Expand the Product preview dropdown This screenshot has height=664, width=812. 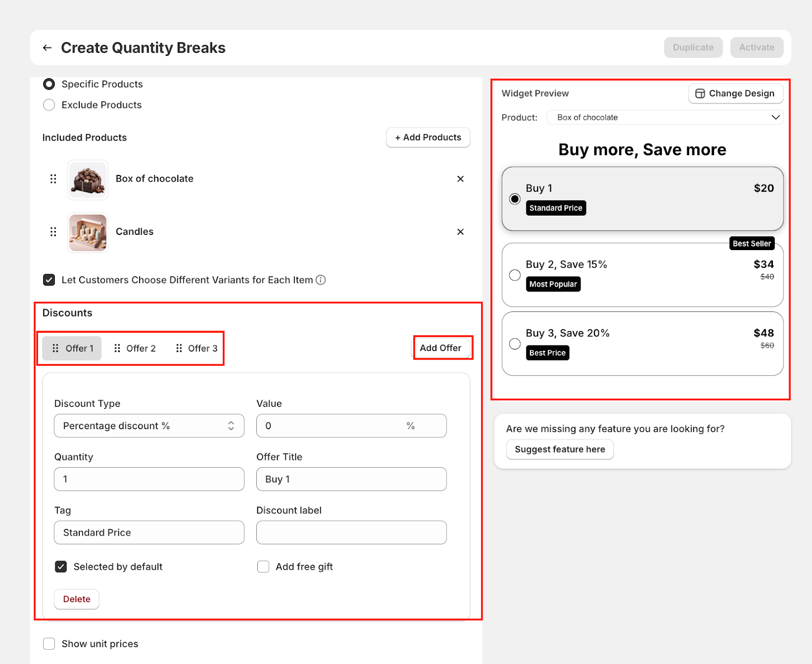pos(665,118)
